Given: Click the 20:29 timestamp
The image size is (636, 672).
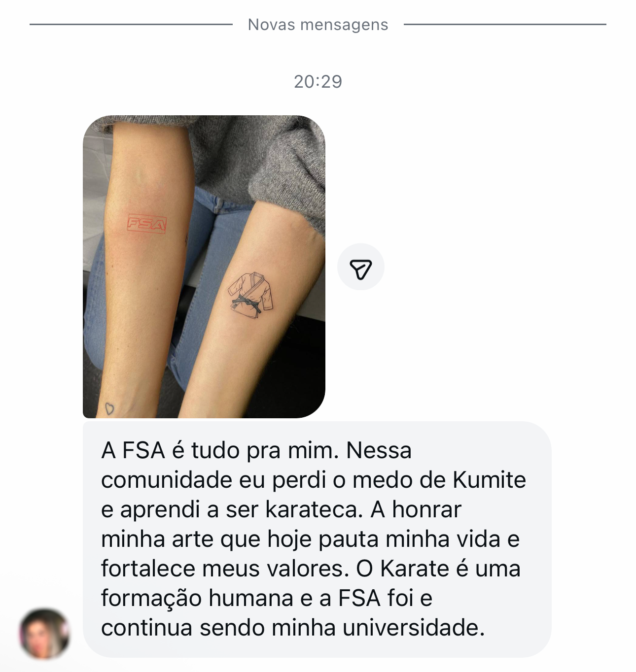Looking at the screenshot, I should pos(318,81).
